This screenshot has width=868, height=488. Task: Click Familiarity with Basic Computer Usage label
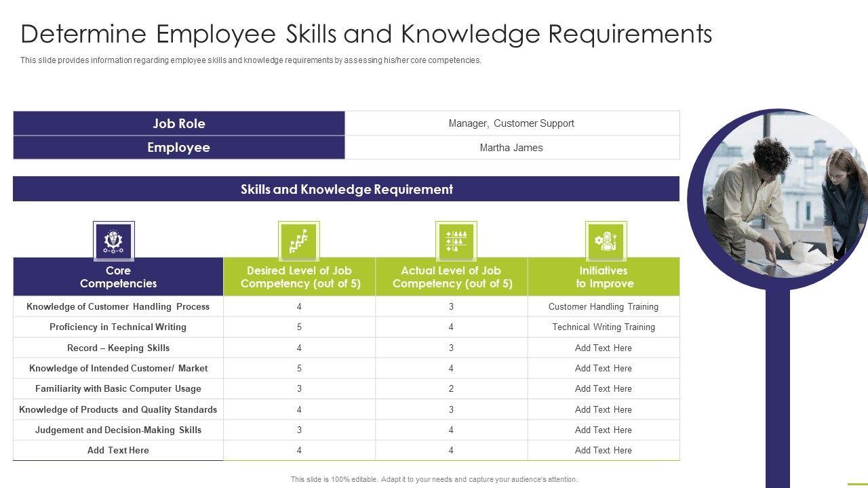tap(118, 388)
